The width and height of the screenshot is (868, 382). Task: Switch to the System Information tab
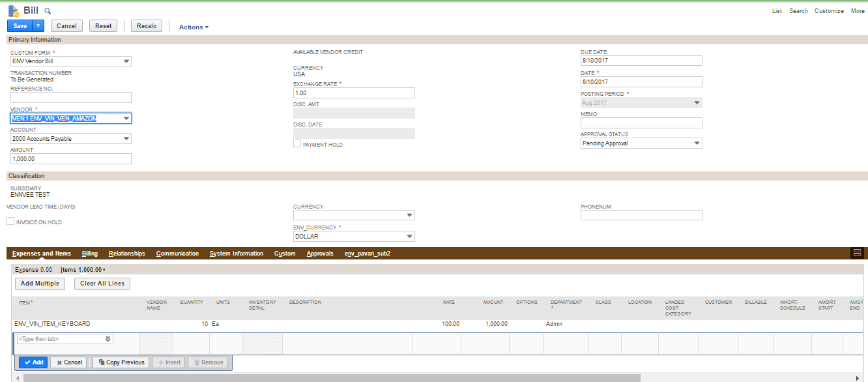point(236,253)
